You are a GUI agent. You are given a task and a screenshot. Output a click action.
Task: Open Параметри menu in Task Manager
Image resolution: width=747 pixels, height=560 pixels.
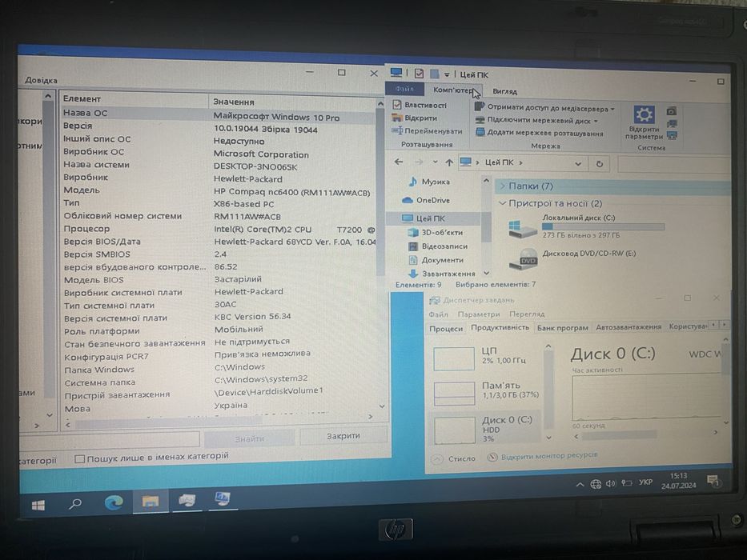click(478, 314)
